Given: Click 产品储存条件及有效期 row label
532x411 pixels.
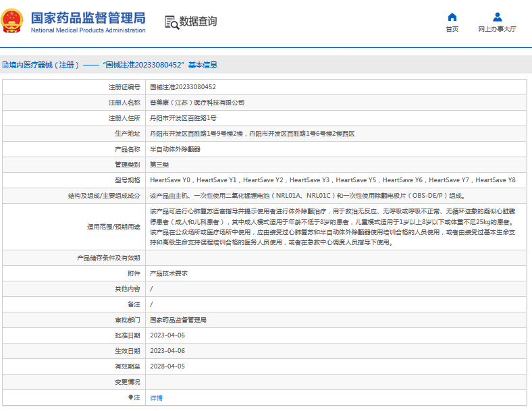Looking at the screenshot, I should pyautogui.click(x=109, y=258).
